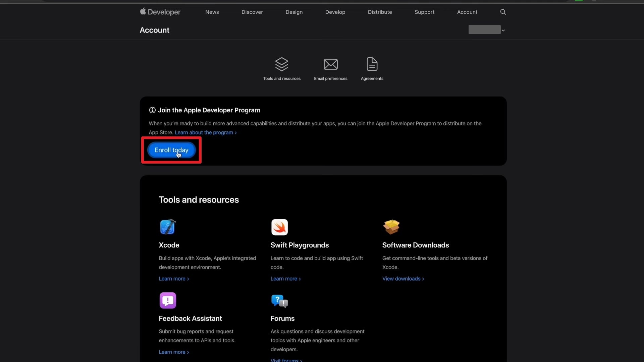This screenshot has height=362, width=644.
Task: Follow the Learn about the program link
Action: pyautogui.click(x=206, y=132)
